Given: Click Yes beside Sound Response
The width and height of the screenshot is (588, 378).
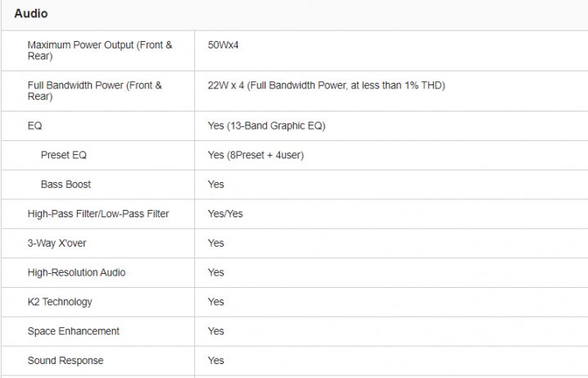Looking at the screenshot, I should tap(216, 360).
